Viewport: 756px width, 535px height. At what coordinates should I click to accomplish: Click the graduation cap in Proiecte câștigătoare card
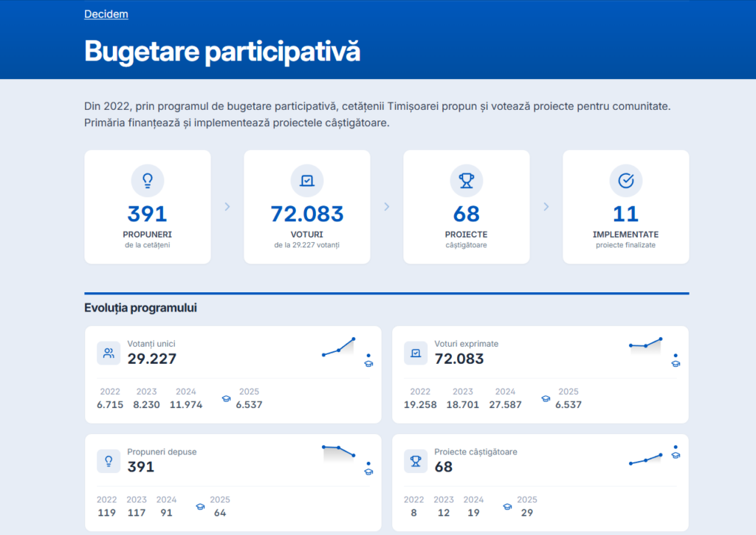coord(506,506)
